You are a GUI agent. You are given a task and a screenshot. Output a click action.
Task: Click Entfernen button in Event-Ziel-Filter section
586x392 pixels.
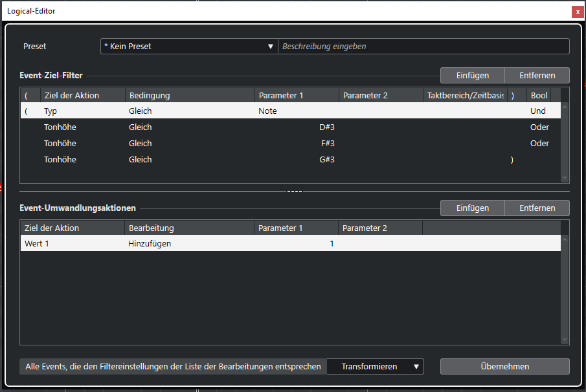tap(537, 76)
